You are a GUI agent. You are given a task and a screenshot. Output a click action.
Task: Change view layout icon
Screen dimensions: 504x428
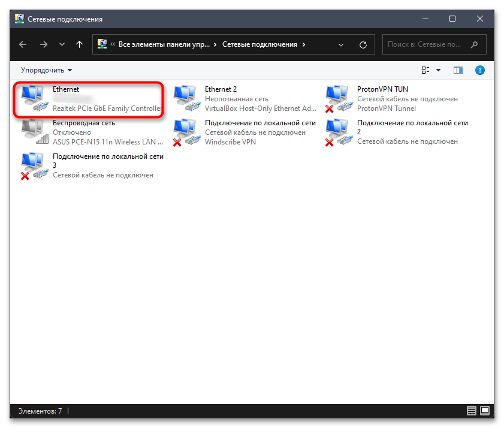tap(425, 70)
